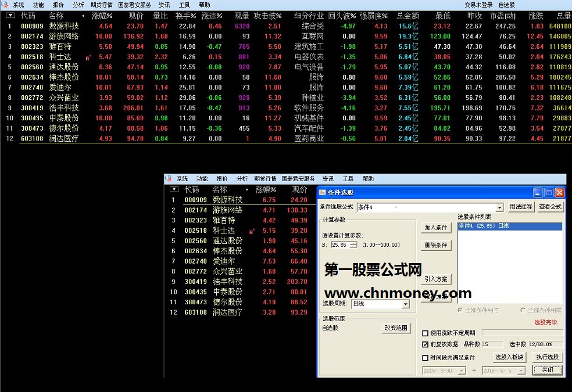Click the 用法注释 button
The image size is (572, 392).
coord(521,207)
